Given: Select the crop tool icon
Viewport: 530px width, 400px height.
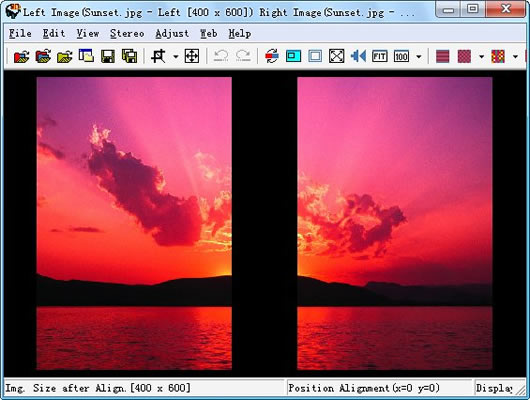Looking at the screenshot, I should pyautogui.click(x=158, y=56).
